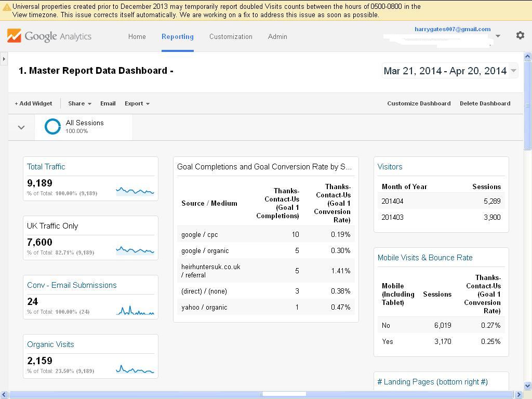The height and width of the screenshot is (399, 532).
Task: Click the Add Widget button
Action: 33,103
